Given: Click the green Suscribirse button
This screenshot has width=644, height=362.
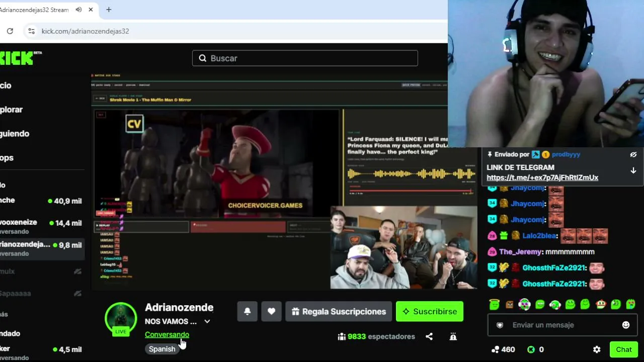Looking at the screenshot, I should pos(430,312).
